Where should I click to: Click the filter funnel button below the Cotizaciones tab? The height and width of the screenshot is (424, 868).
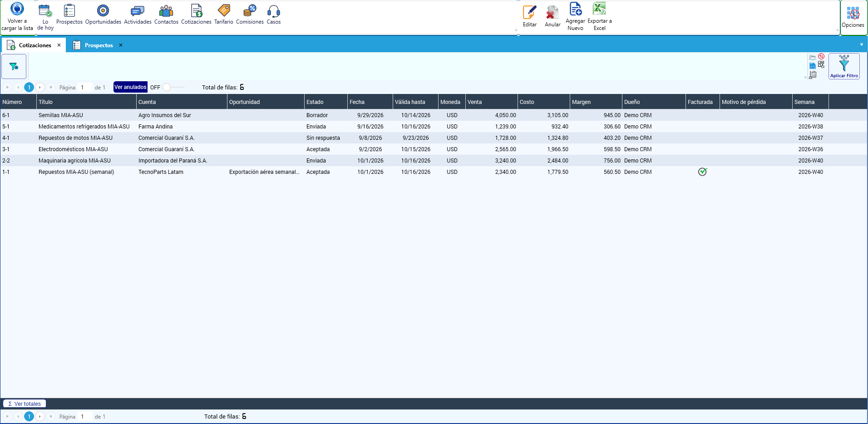pos(14,66)
